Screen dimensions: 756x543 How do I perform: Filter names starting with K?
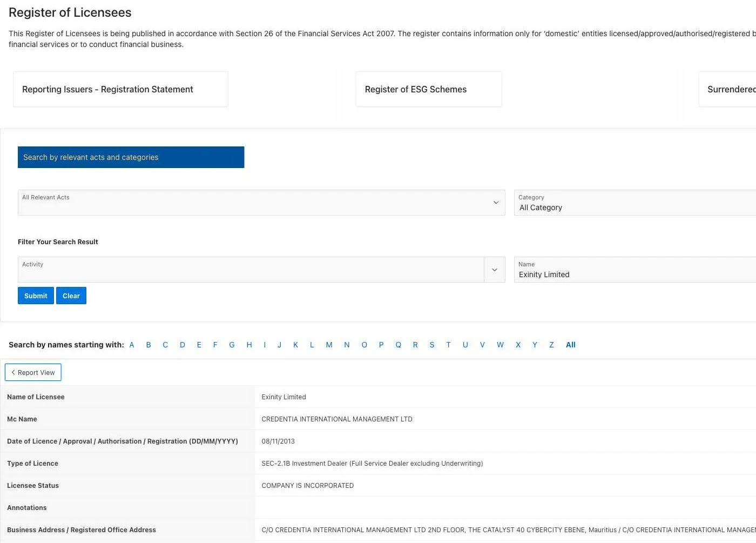point(295,345)
